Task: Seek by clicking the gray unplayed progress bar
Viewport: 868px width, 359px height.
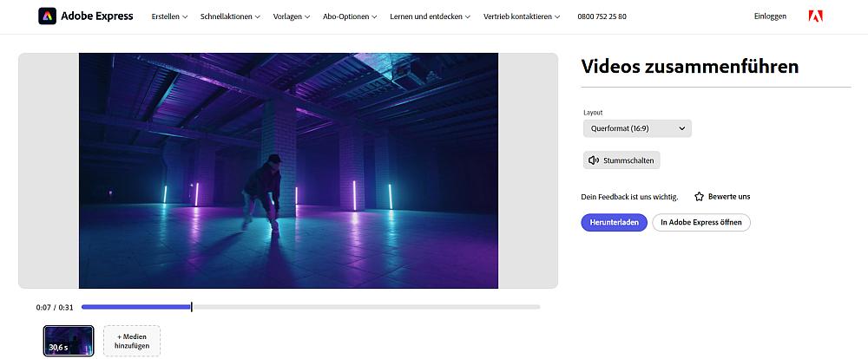Action: pyautogui.click(x=365, y=306)
